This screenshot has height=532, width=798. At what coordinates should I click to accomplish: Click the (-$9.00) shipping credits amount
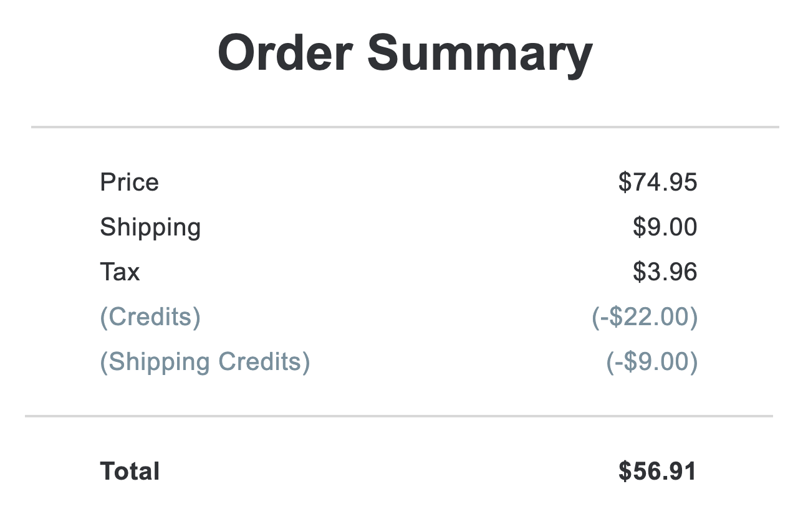click(x=652, y=363)
